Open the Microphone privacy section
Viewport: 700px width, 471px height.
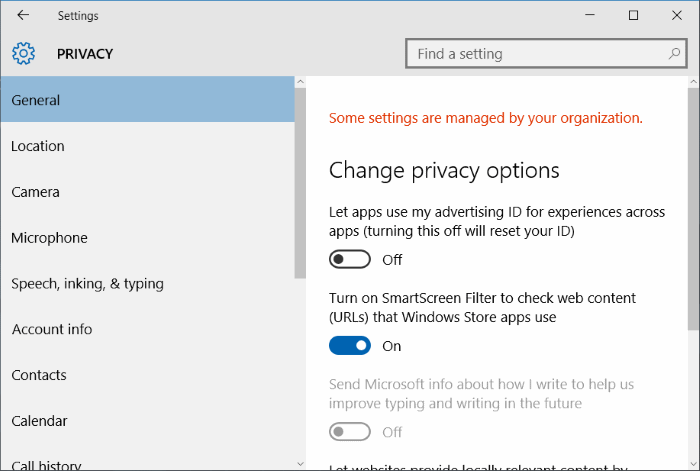coord(147,238)
